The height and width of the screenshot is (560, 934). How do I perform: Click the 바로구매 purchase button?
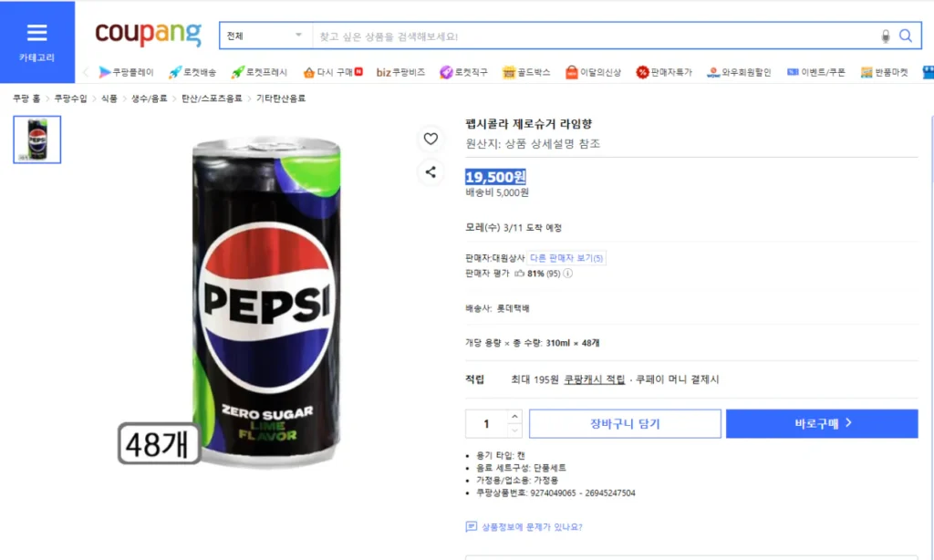pyautogui.click(x=821, y=423)
